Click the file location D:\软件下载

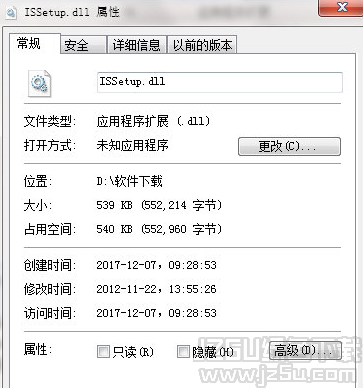click(x=129, y=181)
